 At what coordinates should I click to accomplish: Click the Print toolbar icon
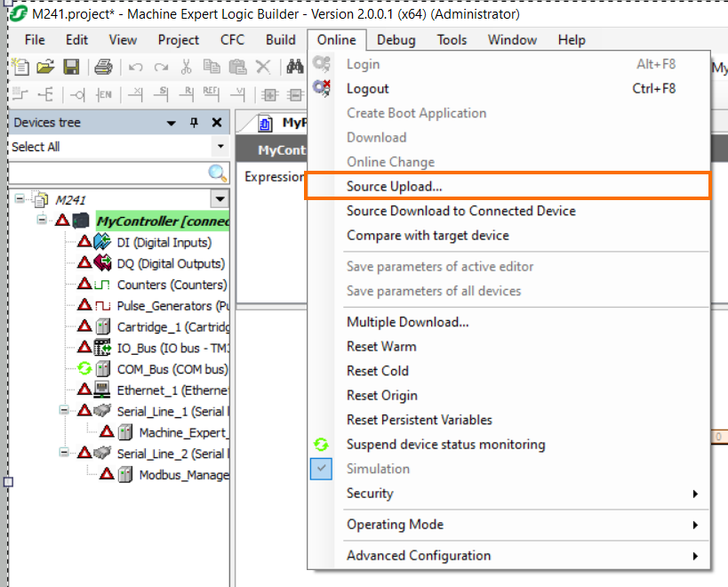pos(103,67)
